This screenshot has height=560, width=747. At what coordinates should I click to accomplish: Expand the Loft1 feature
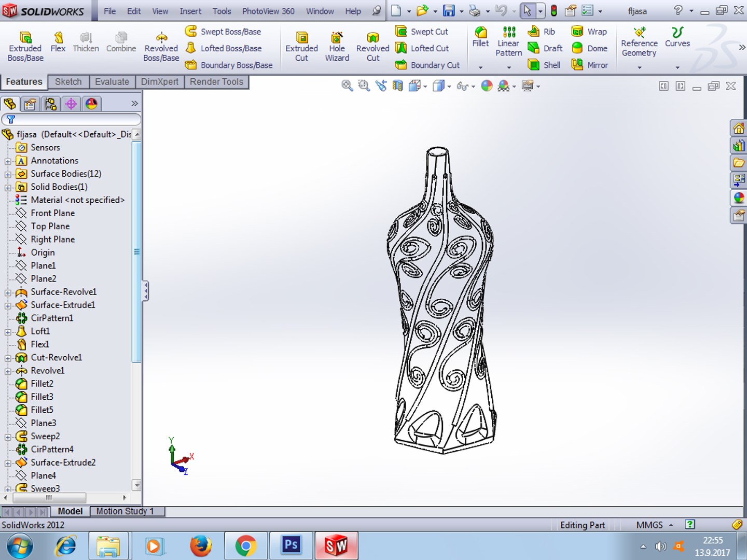click(7, 332)
